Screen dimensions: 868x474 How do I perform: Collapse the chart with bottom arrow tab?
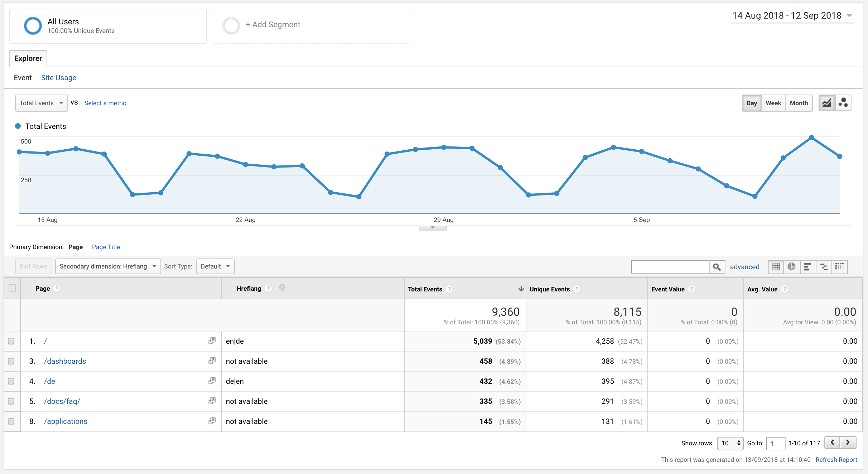pos(433,228)
